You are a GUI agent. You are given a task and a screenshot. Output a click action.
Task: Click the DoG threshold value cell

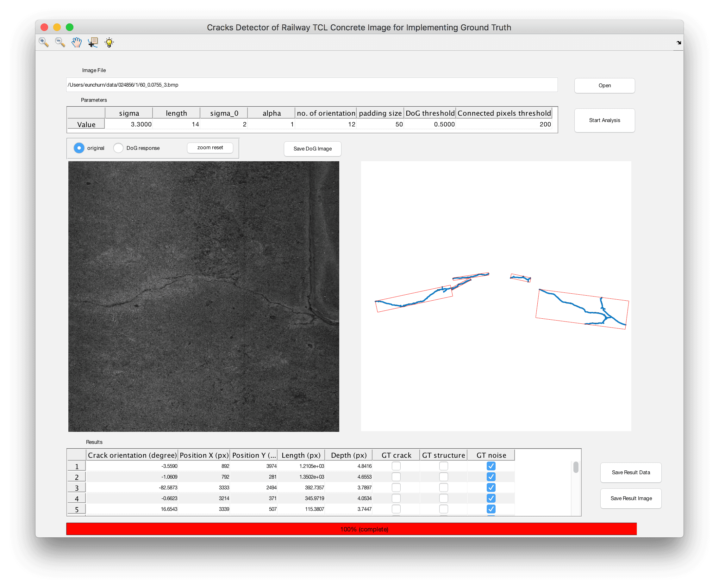click(430, 124)
